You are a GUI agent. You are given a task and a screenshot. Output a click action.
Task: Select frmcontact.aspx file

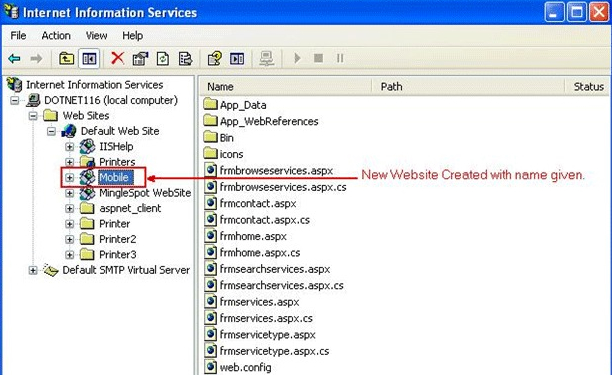coord(258,203)
